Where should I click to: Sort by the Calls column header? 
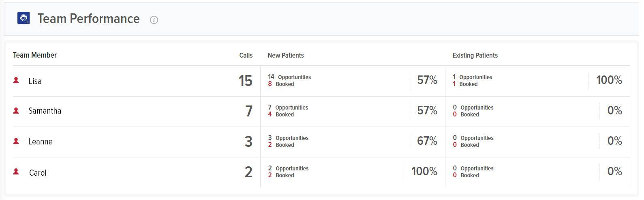246,55
